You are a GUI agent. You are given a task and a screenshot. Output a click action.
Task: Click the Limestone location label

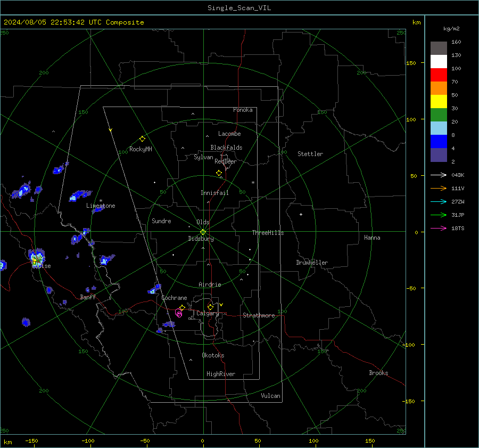(101, 206)
